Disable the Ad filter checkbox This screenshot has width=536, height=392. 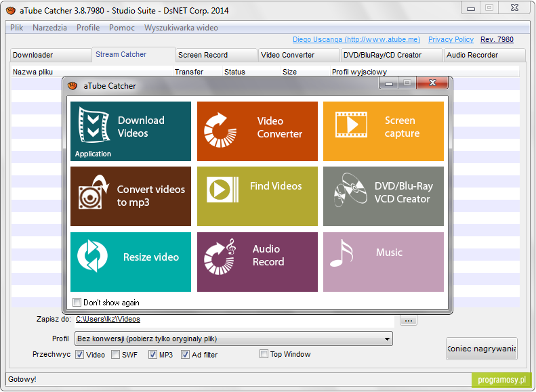185,355
